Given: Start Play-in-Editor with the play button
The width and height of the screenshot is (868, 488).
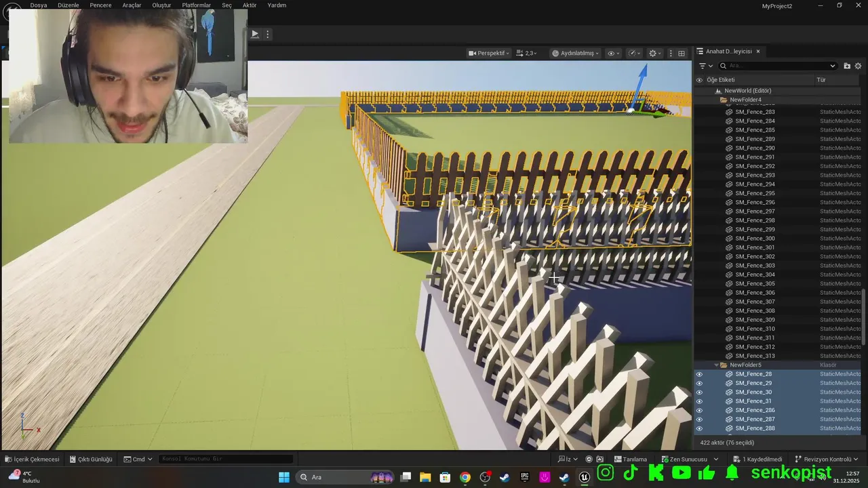Looking at the screenshot, I should [255, 34].
